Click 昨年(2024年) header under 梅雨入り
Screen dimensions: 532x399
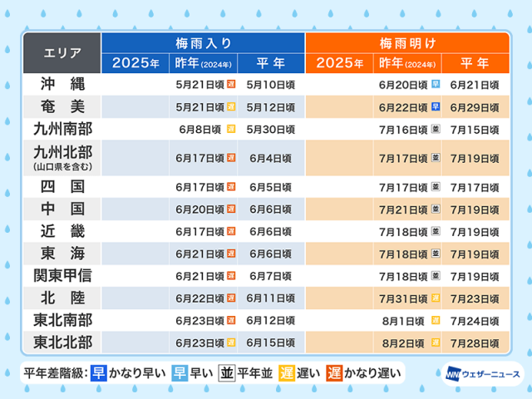point(203,63)
